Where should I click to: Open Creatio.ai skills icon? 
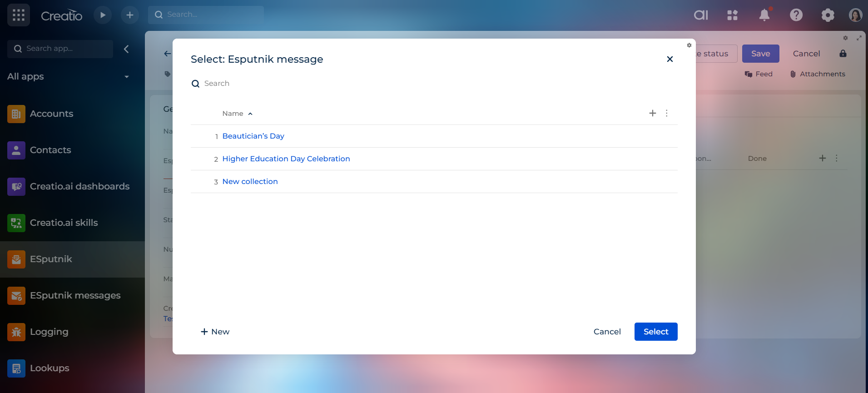tap(16, 223)
